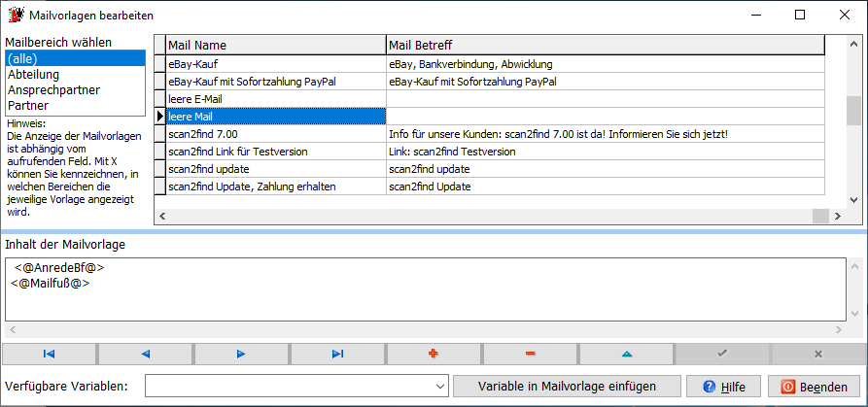Maximize the Mailvorlagen bearbeiten window

click(x=799, y=15)
